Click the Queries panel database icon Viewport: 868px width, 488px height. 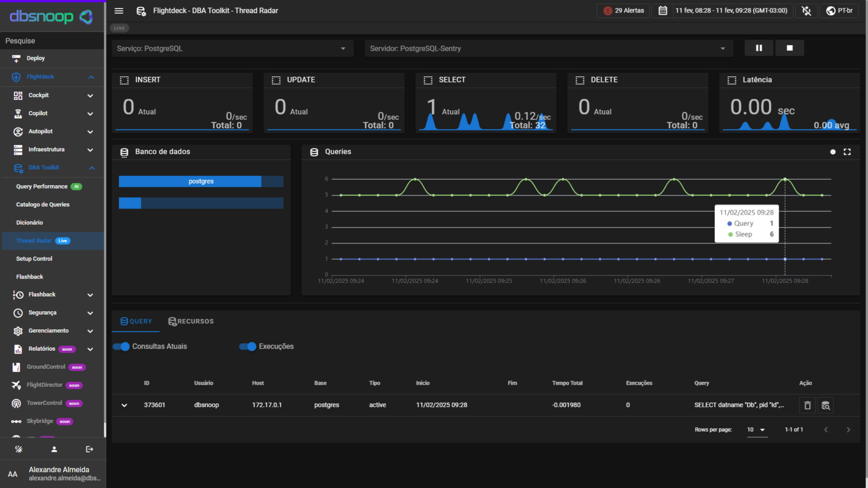pyautogui.click(x=314, y=152)
